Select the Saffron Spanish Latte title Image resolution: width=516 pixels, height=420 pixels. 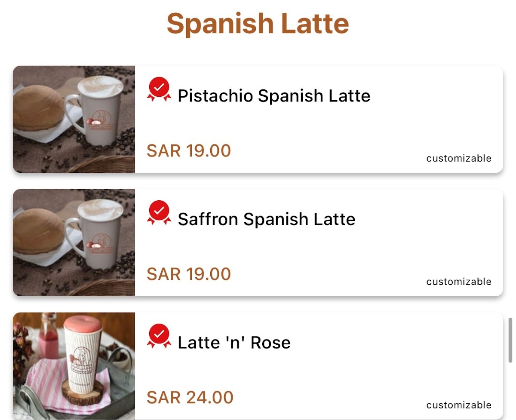267,219
